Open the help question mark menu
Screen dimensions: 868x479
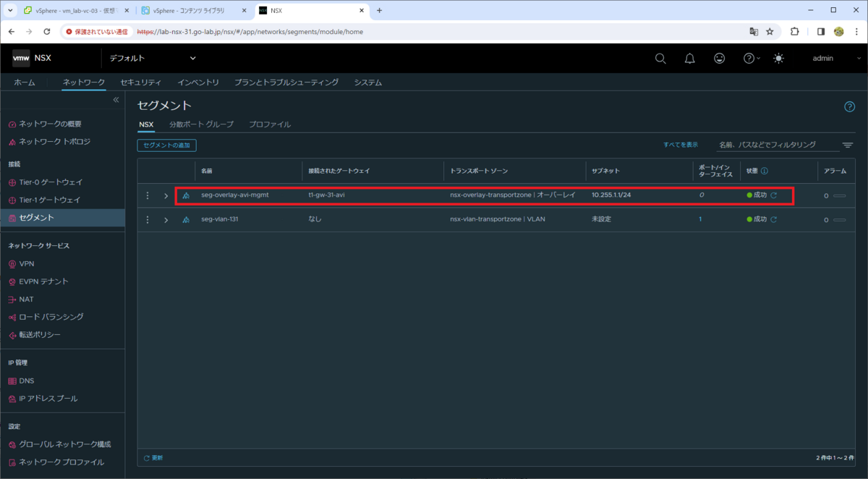(x=748, y=58)
